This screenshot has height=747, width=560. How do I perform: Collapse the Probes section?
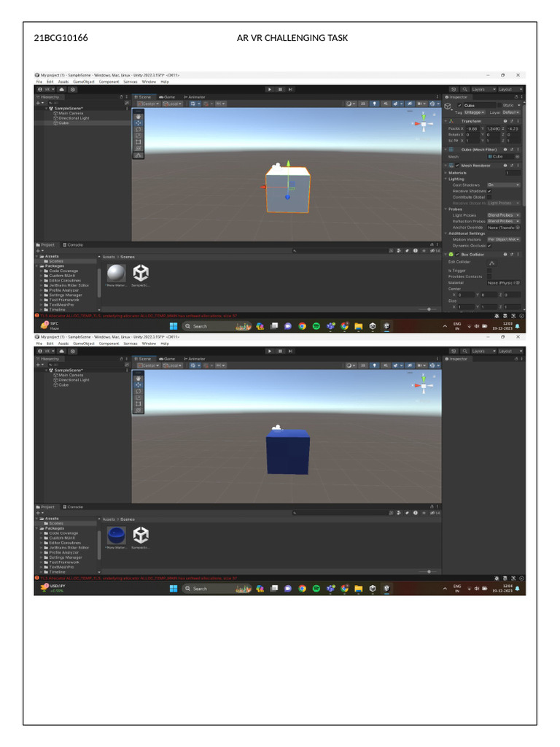[446, 209]
